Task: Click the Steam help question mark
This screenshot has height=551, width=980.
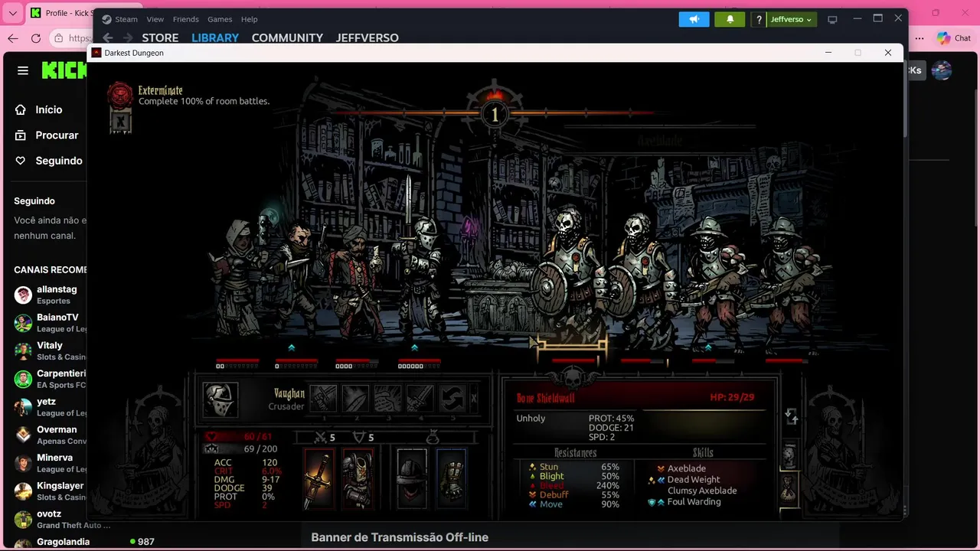Action: (759, 19)
